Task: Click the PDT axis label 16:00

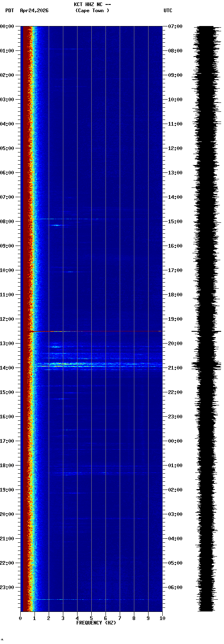Action: pyautogui.click(x=7, y=417)
